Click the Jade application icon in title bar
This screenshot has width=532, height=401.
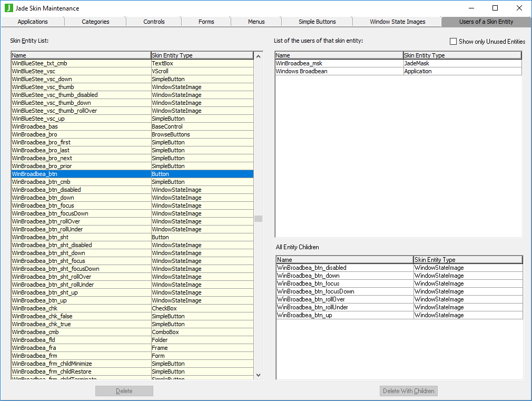pyautogui.click(x=8, y=8)
